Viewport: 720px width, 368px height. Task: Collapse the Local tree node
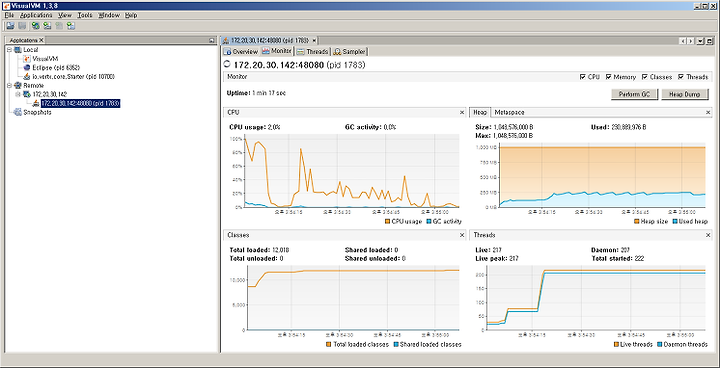pos(9,50)
